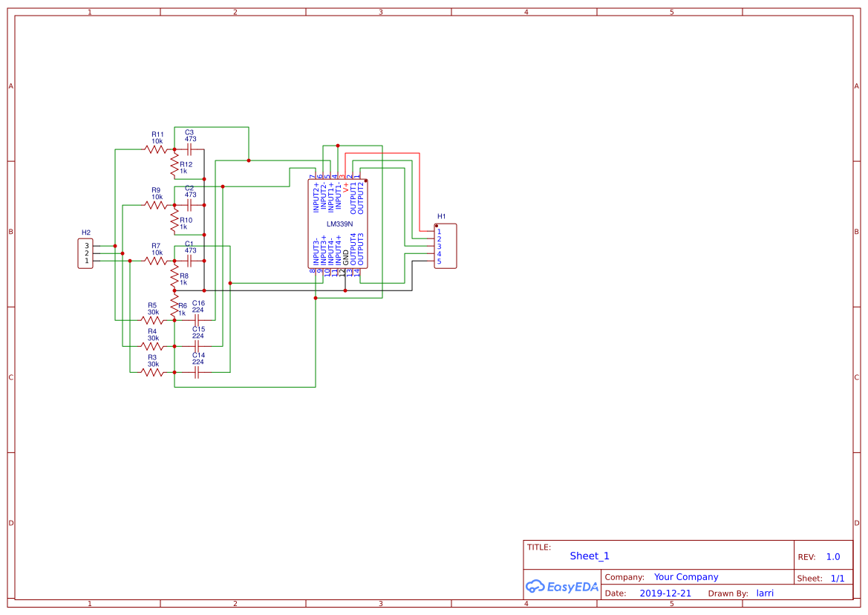This screenshot has width=868, height=615.
Task: Select resistor R3 30k symbol
Action: [x=152, y=373]
